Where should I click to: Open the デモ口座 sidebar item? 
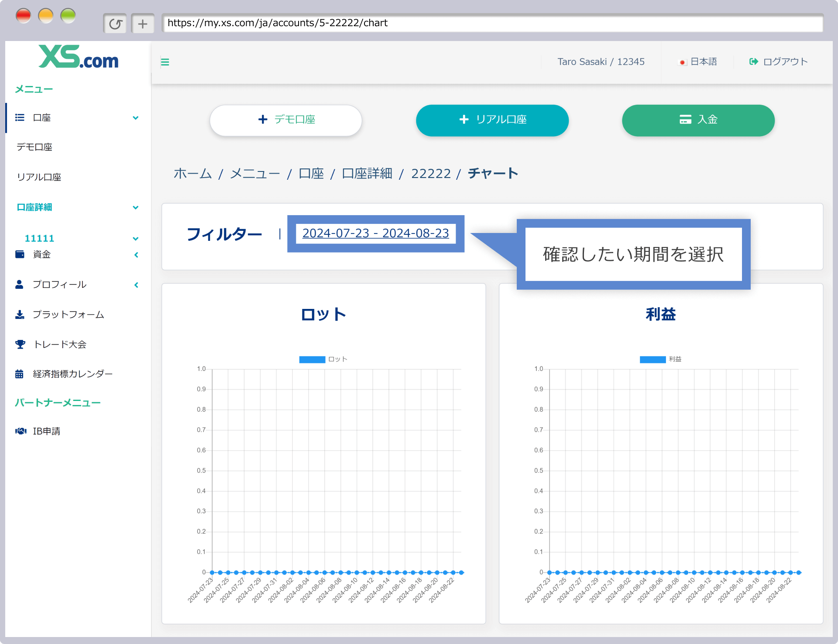(x=34, y=147)
